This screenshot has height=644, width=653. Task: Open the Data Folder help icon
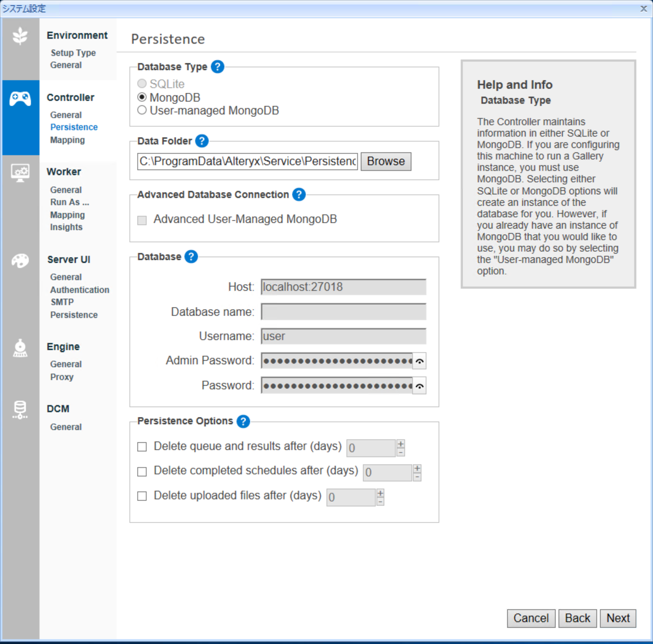(x=202, y=141)
